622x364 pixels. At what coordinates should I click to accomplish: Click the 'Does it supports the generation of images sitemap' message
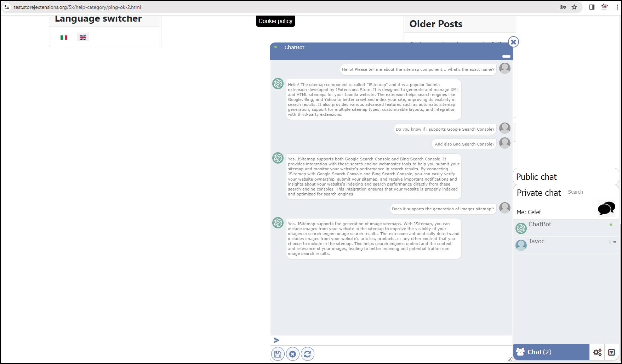coord(443,209)
